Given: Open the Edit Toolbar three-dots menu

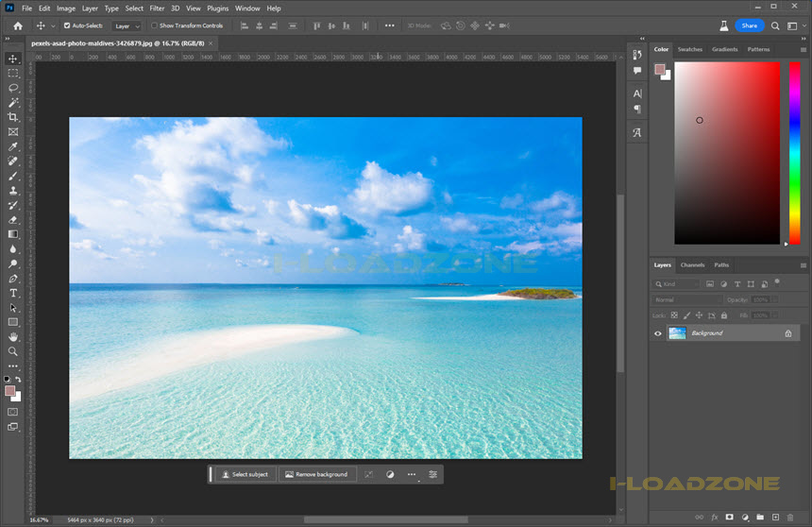Looking at the screenshot, I should click(13, 365).
